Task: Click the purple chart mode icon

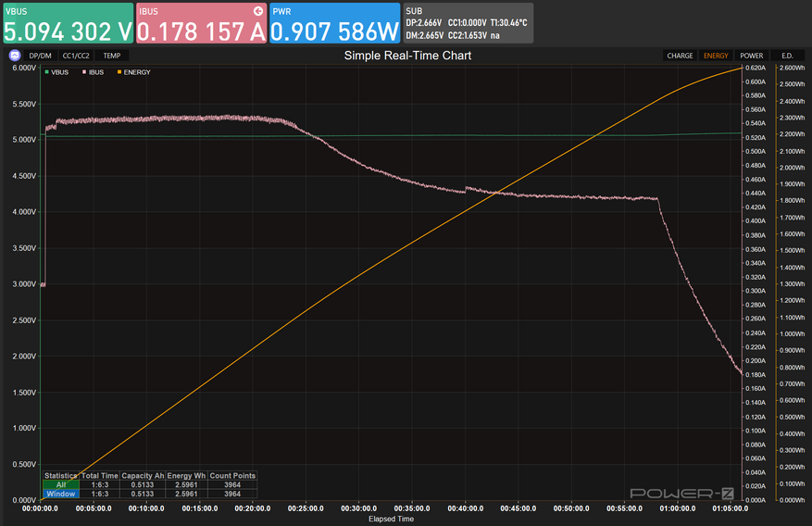Action: [15, 56]
